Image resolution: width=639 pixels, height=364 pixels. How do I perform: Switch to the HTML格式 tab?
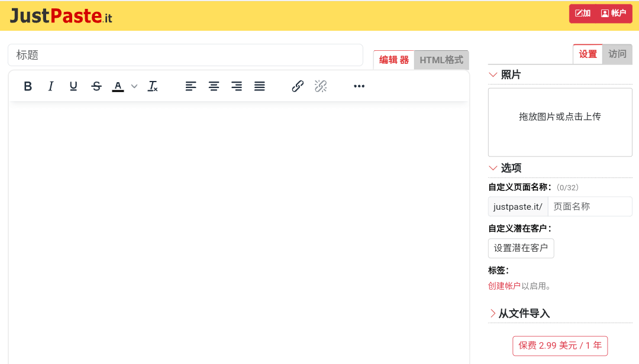[x=441, y=60]
